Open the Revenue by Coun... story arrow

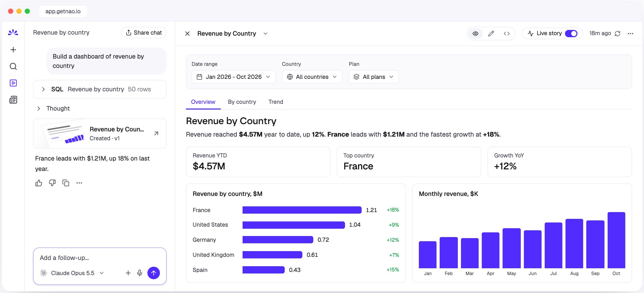coord(156,133)
